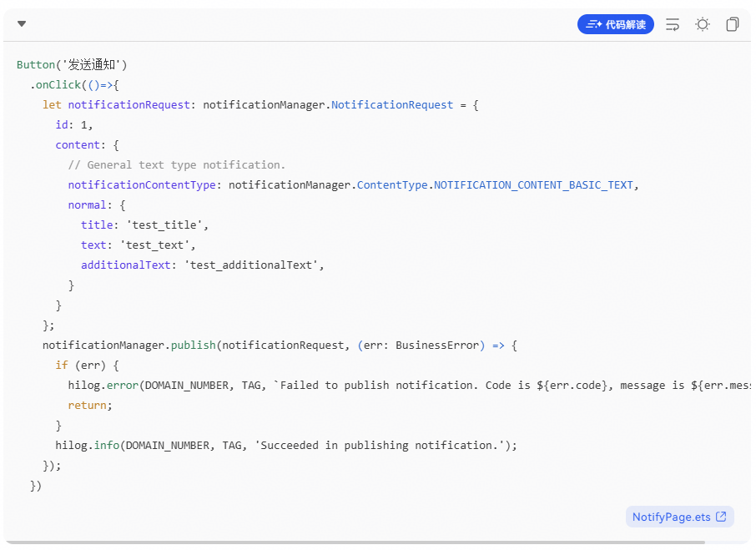The width and height of the screenshot is (756, 550).
Task: Click the Button('发送通知') line
Action: tap(72, 64)
